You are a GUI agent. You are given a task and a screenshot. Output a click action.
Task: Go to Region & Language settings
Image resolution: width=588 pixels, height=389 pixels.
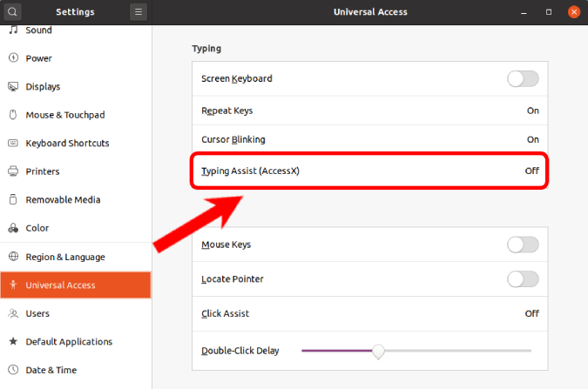[x=76, y=257]
